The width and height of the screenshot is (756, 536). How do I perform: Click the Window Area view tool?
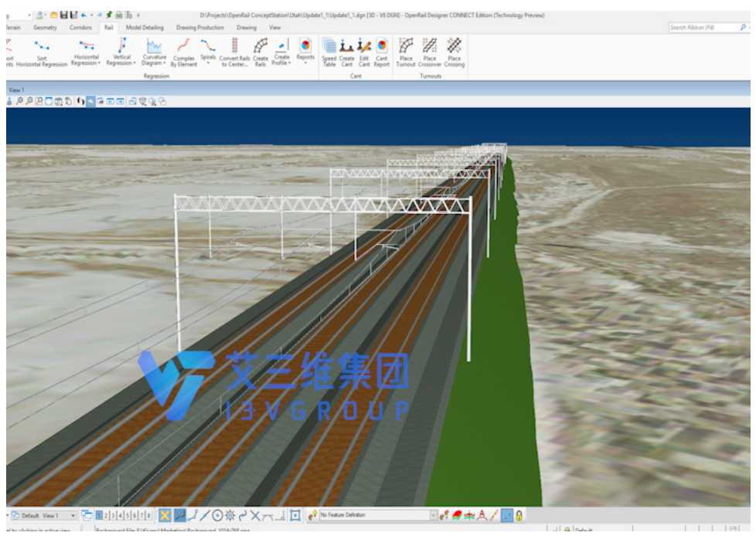coord(39,101)
